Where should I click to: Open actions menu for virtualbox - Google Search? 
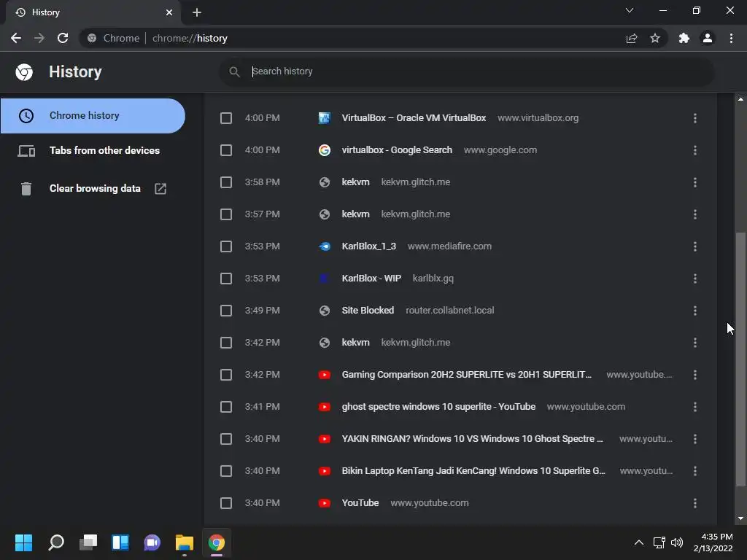pyautogui.click(x=695, y=150)
